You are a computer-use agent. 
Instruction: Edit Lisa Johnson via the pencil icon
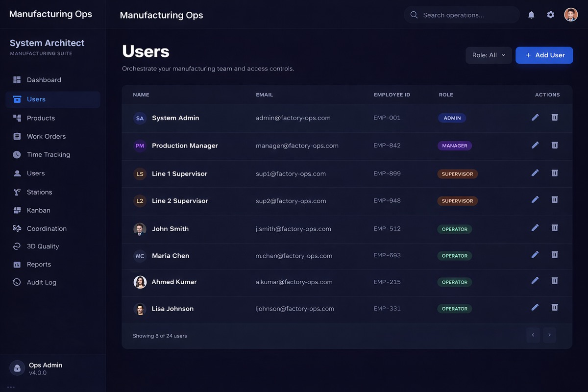click(x=535, y=307)
